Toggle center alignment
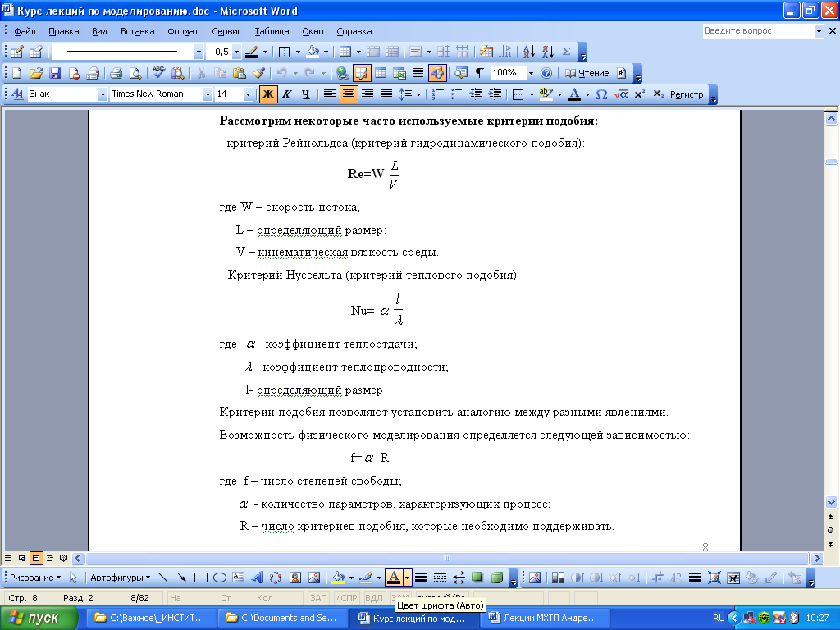The height and width of the screenshot is (630, 840). (x=349, y=94)
